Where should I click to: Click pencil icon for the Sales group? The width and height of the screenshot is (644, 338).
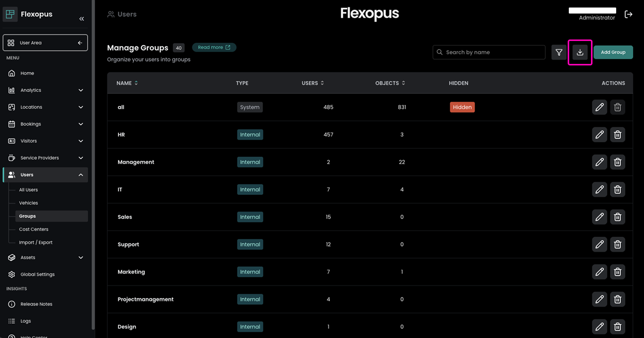(599, 217)
